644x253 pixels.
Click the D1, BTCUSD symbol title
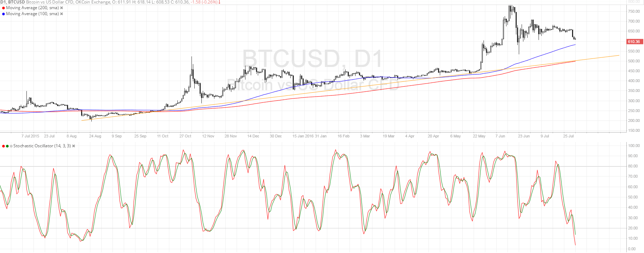tap(13, 2)
